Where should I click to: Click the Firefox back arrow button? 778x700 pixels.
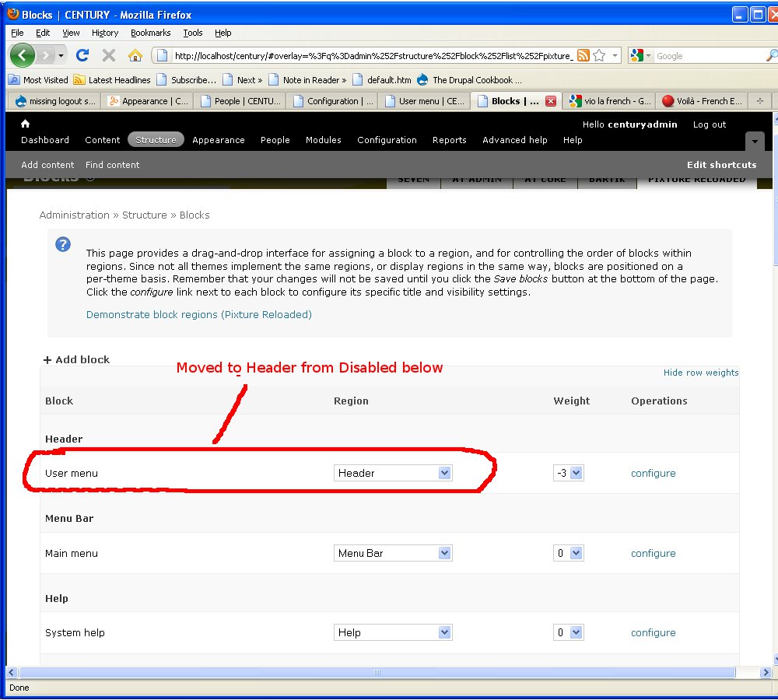pos(23,55)
